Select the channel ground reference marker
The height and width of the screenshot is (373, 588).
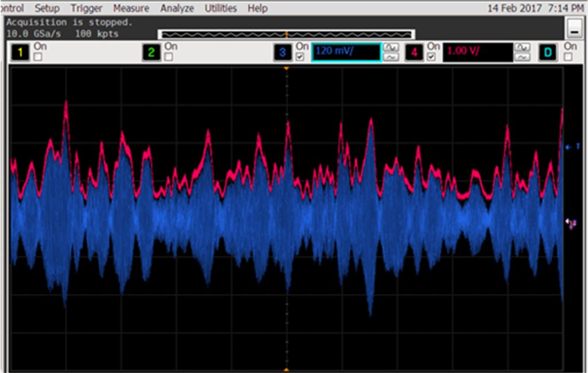click(571, 224)
